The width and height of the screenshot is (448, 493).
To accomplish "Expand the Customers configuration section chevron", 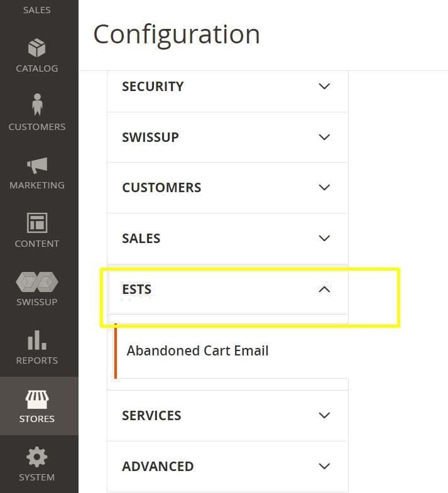I will point(324,187).
